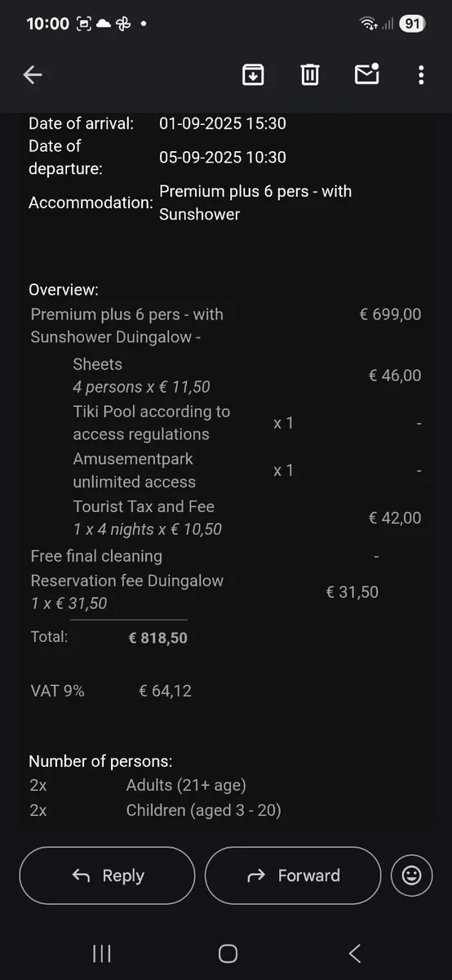Select the total amount € 818,50
The image size is (452, 980).
[x=158, y=638]
